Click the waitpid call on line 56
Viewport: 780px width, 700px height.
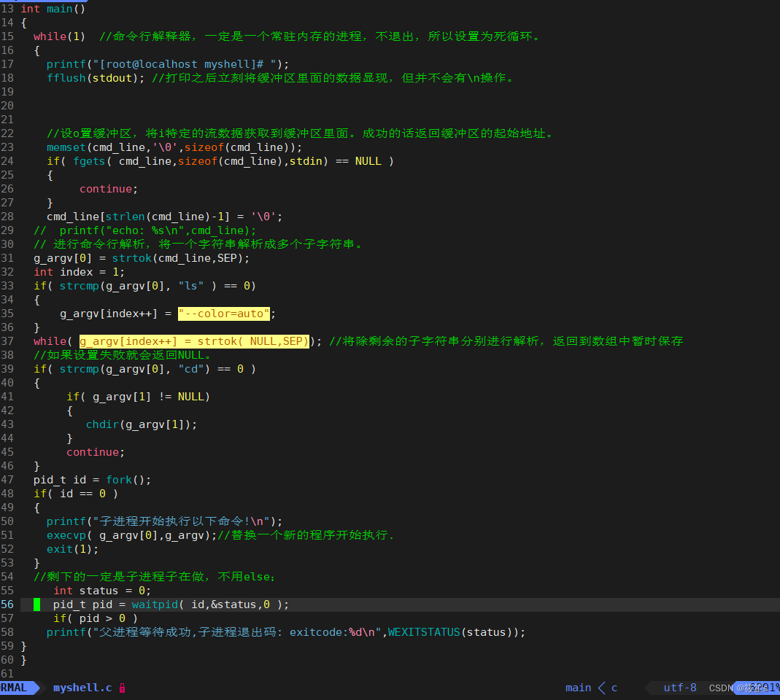click(210, 605)
